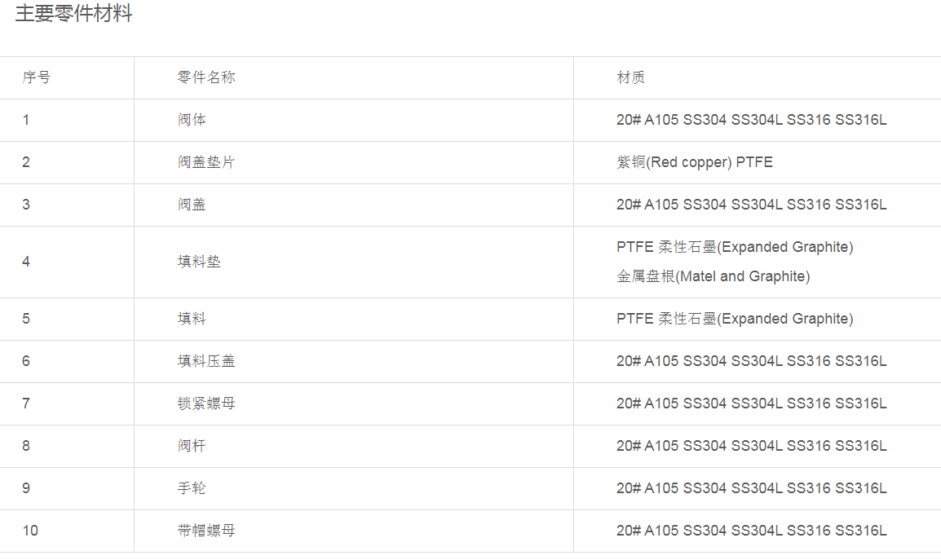
Task: Click the 紫铜(Red copper) PTFE material cell
Action: click(x=694, y=162)
